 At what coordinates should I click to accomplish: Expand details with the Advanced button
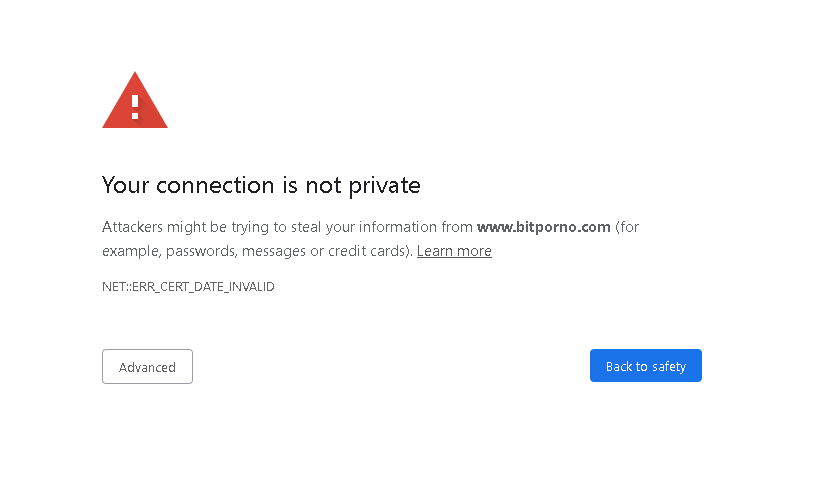(148, 366)
